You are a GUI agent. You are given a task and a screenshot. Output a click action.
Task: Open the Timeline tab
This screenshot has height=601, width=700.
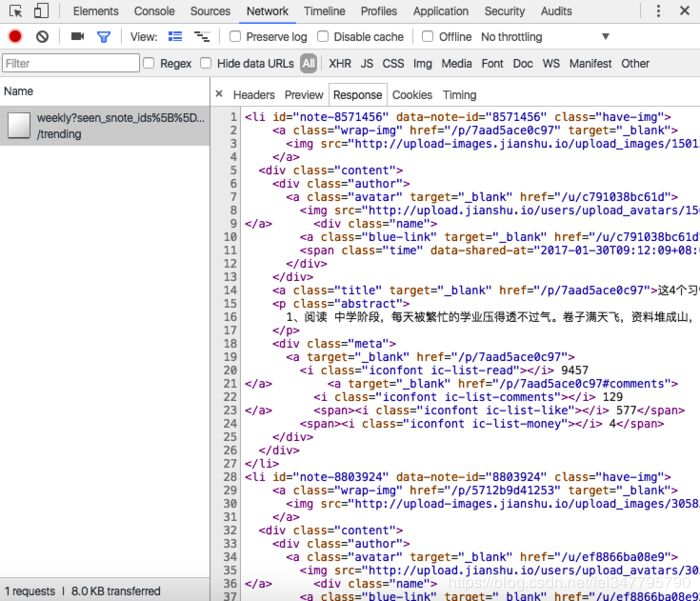click(325, 11)
